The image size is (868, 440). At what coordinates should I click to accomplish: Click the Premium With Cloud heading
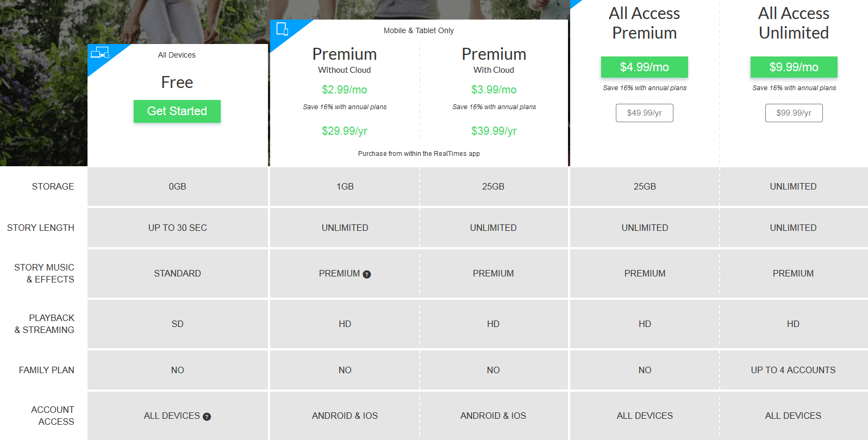point(494,60)
